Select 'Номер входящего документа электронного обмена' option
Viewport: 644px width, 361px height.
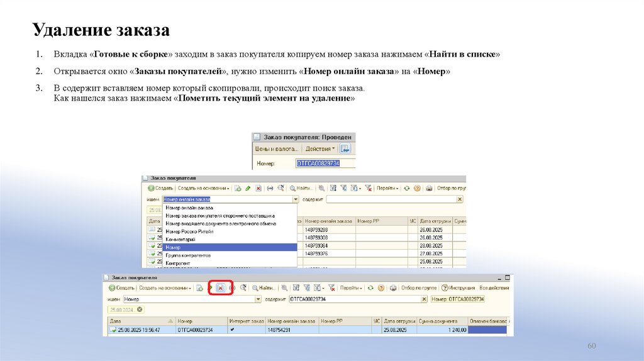point(230,223)
